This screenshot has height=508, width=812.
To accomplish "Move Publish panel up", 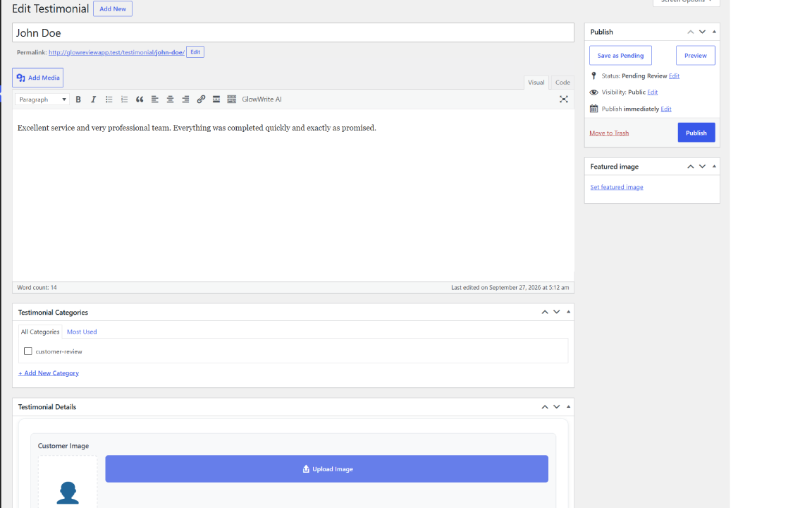I will pyautogui.click(x=690, y=32).
